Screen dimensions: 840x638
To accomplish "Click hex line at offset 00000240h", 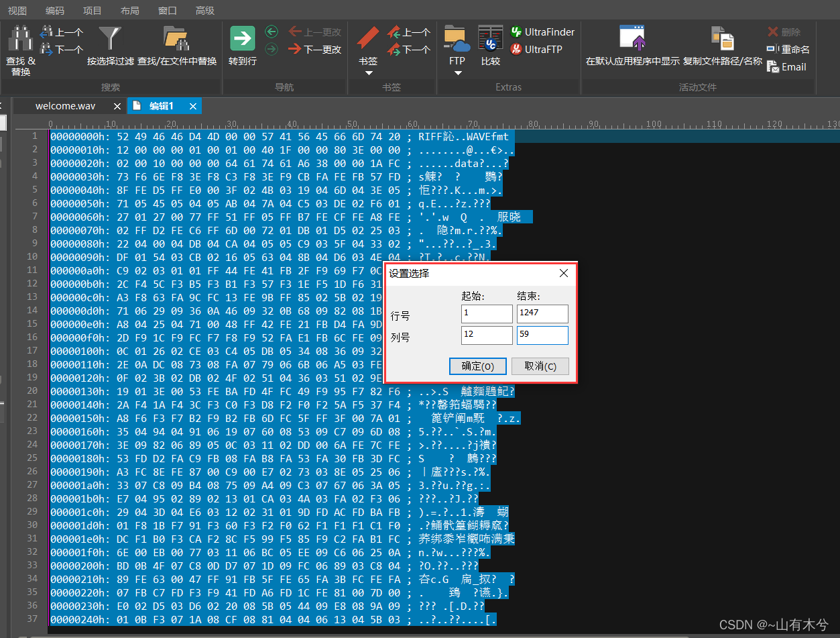I will click(274, 619).
